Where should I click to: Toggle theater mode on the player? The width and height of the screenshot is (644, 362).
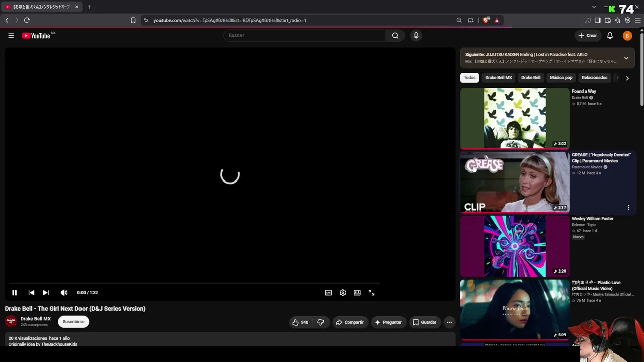pyautogui.click(x=357, y=293)
